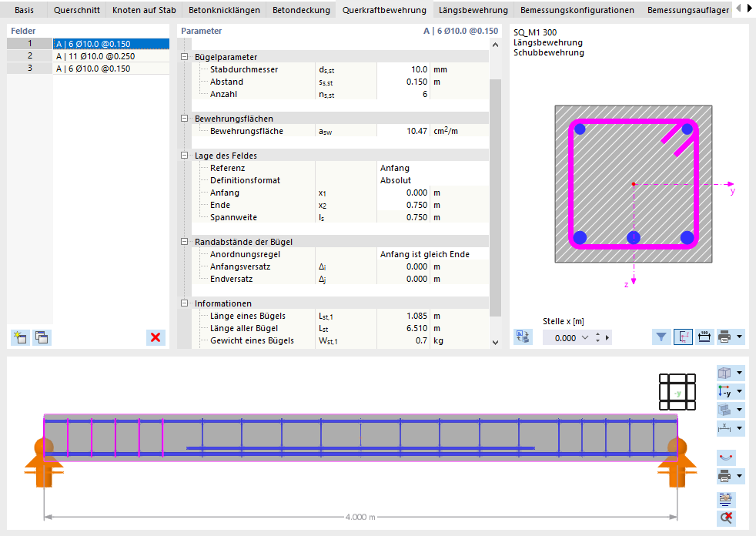This screenshot has width=756, height=536.
Task: Open print dropdown for the member view
Action: [x=740, y=477]
